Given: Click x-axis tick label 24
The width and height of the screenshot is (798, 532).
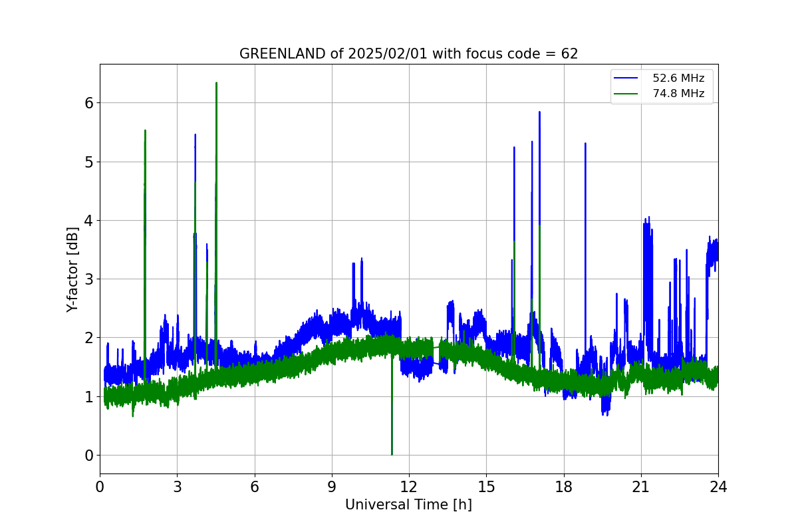Looking at the screenshot, I should pyautogui.click(x=718, y=487).
